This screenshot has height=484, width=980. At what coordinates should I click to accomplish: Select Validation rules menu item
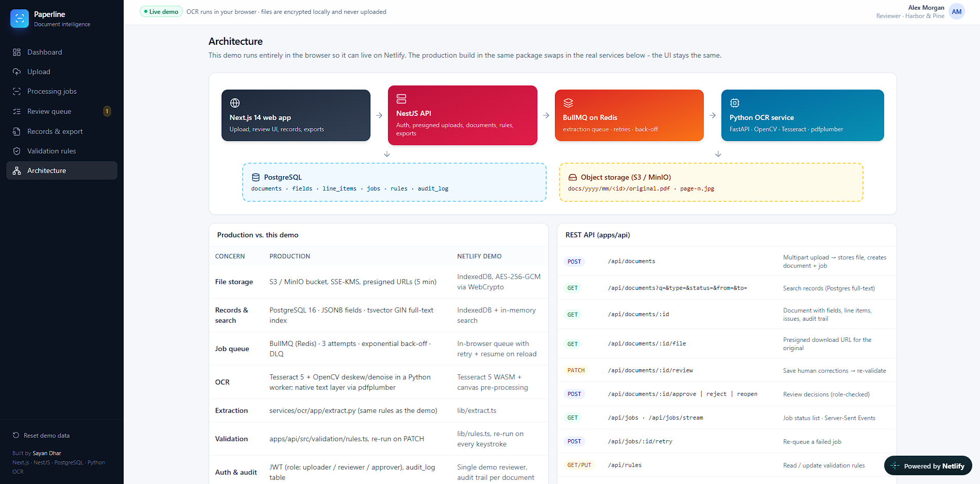(62, 151)
